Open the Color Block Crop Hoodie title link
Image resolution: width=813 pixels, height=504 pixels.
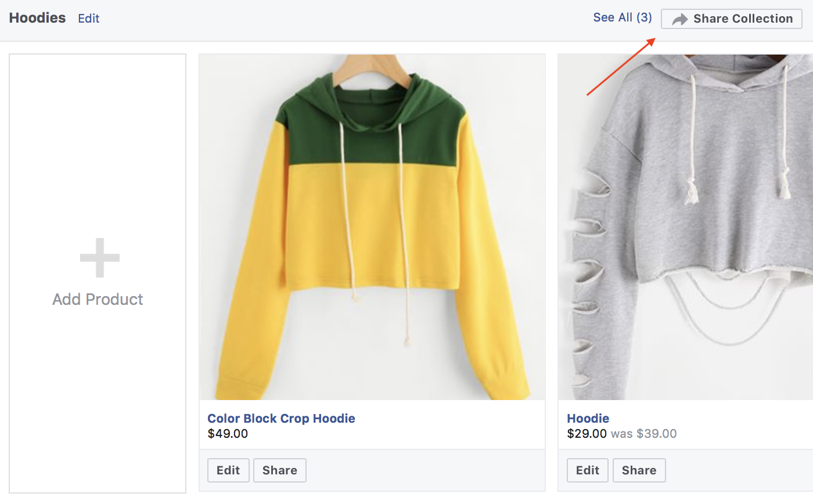281,418
